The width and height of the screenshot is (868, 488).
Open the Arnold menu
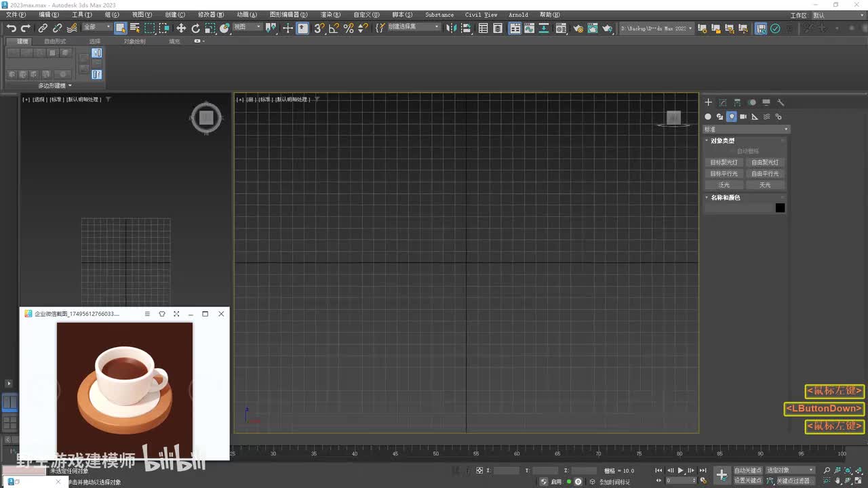pyautogui.click(x=518, y=14)
